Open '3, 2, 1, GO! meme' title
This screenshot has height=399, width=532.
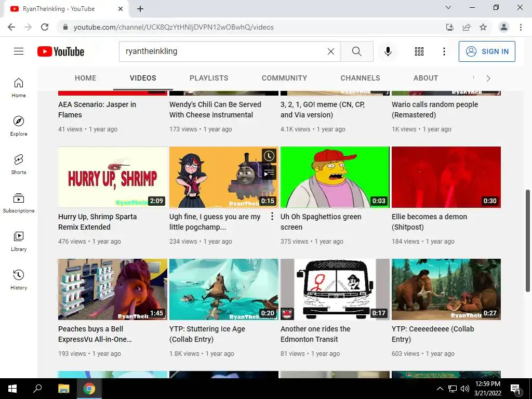click(322, 110)
